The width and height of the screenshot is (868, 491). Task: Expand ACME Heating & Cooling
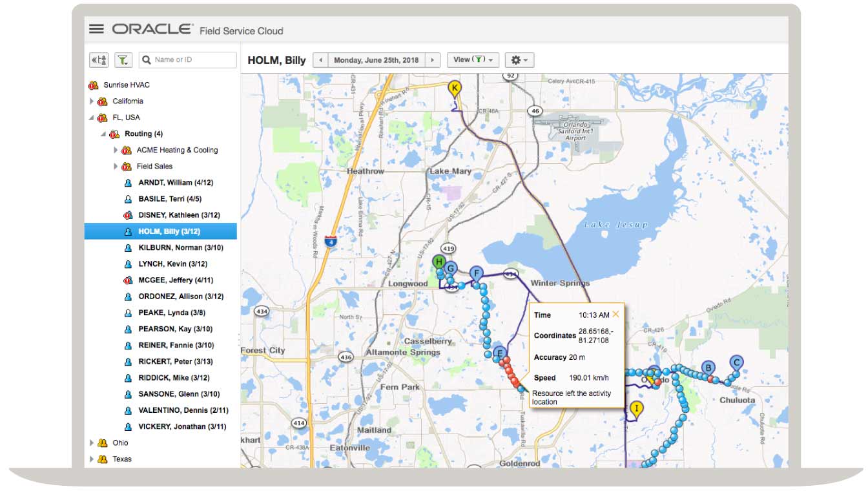click(116, 150)
